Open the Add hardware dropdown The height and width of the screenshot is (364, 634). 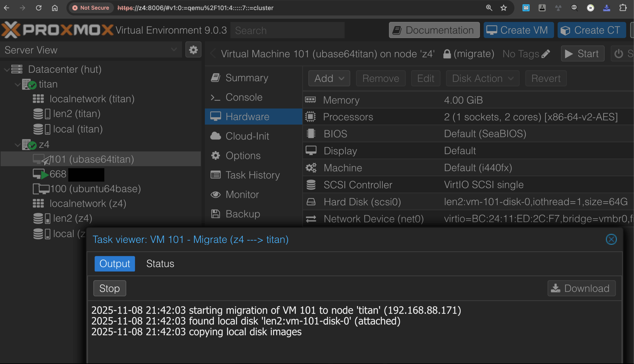coord(329,78)
